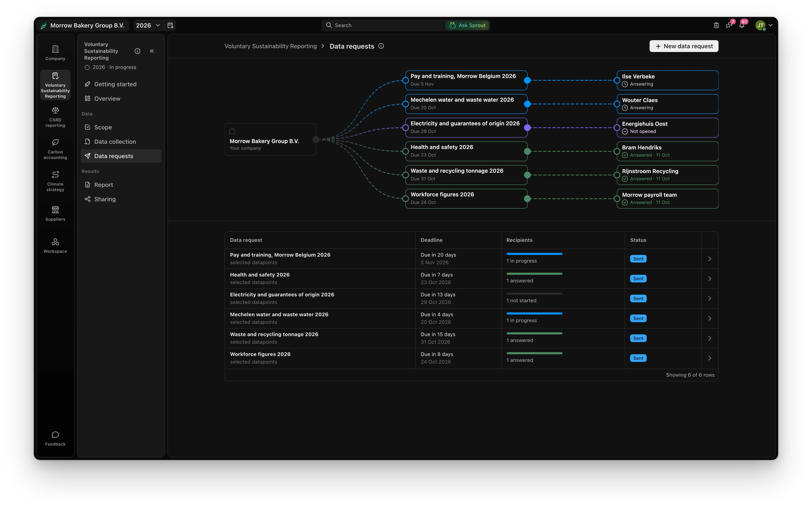Expand Health and safety 2026 row chevron
Image resolution: width=812 pixels, height=509 pixels.
pos(710,278)
